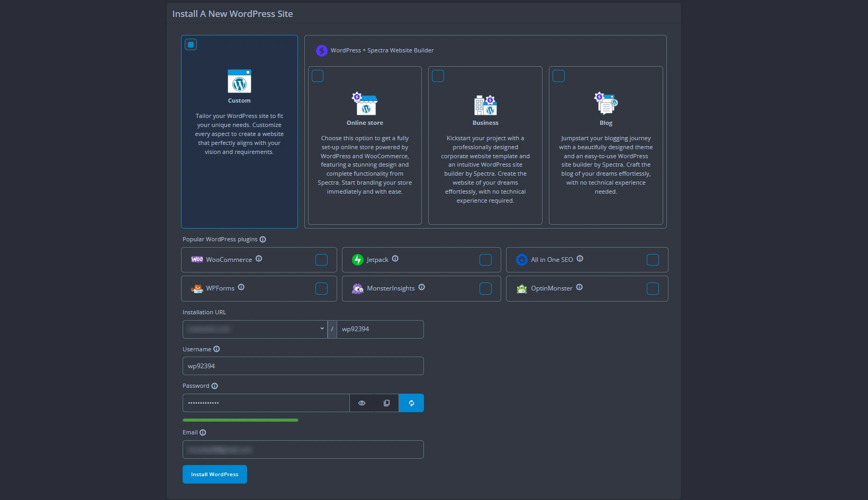Enable the MonsterInsights plugin checkbox

click(x=485, y=288)
